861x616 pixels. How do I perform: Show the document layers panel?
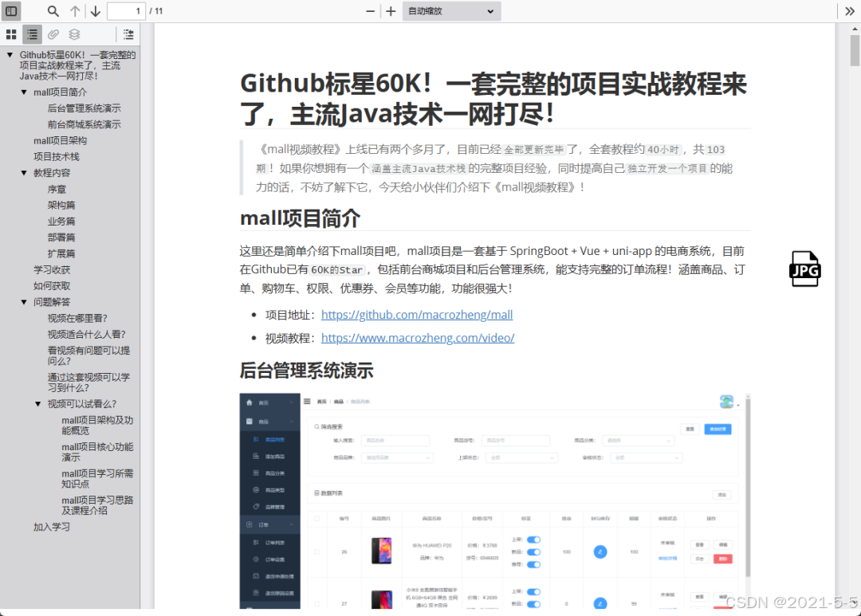pos(73,34)
